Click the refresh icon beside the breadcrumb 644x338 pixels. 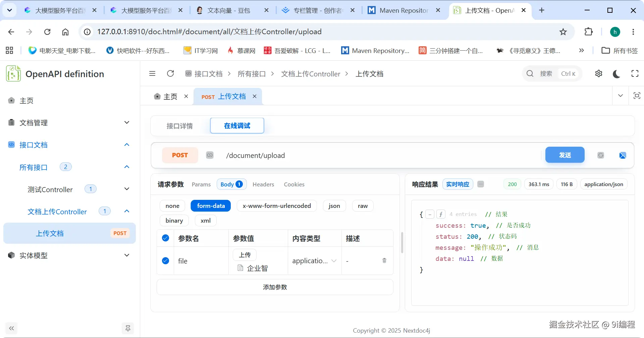pyautogui.click(x=170, y=73)
